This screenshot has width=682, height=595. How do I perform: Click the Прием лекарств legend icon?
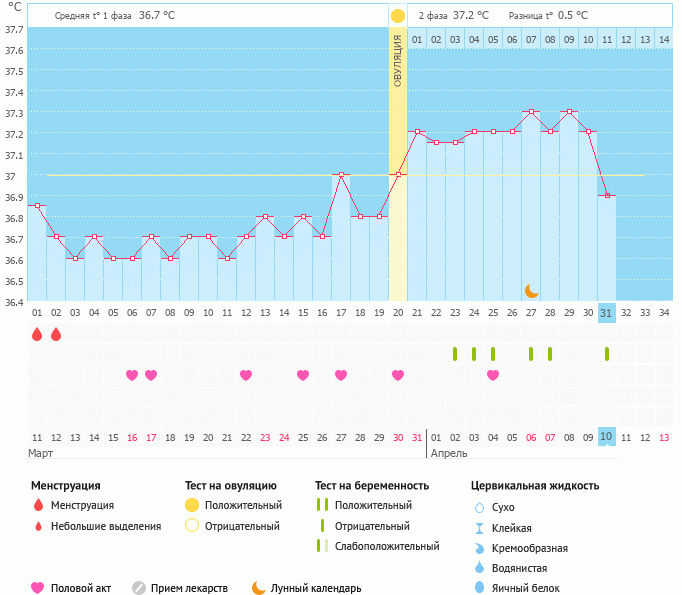pyautogui.click(x=139, y=588)
